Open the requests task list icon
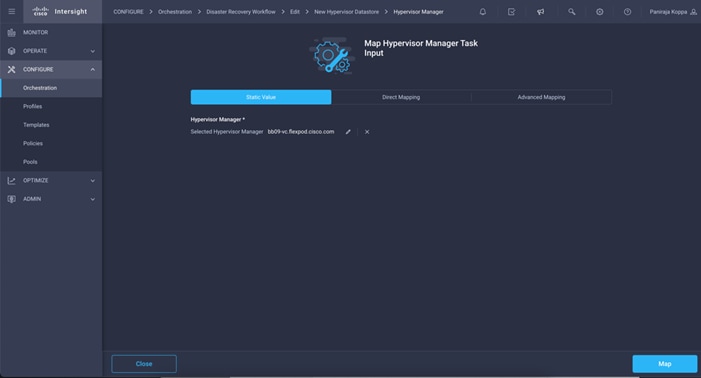The width and height of the screenshot is (701, 378). click(x=511, y=12)
